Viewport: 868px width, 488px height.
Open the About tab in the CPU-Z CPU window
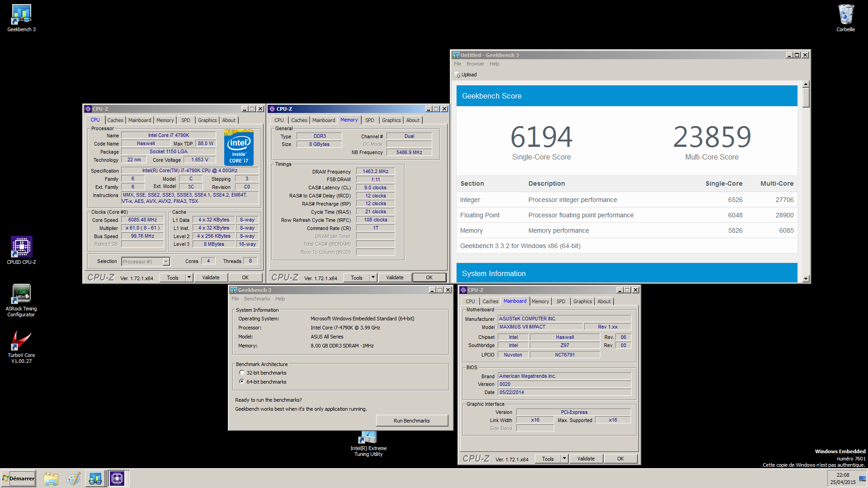pos(229,120)
